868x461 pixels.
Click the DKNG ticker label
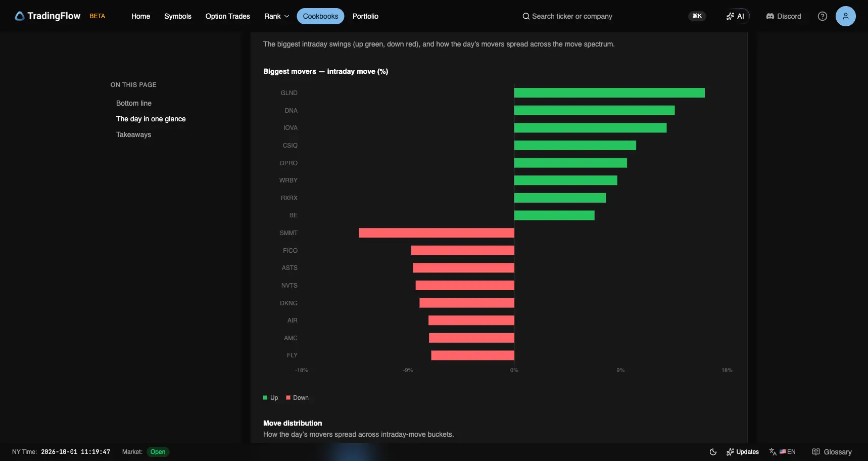[x=289, y=303]
